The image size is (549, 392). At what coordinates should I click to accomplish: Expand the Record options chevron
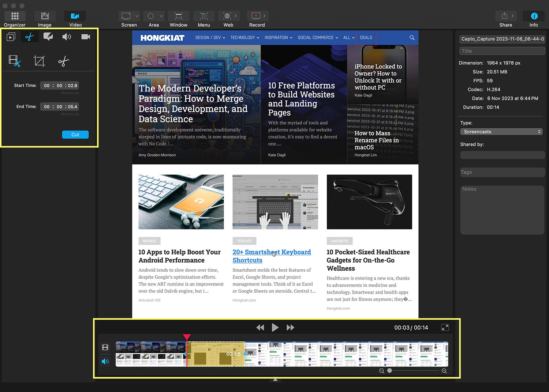(x=264, y=16)
